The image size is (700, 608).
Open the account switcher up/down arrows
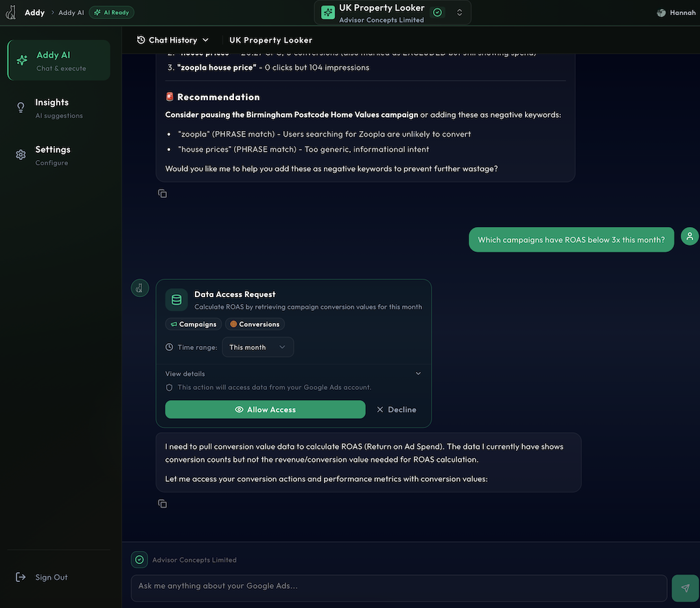459,12
